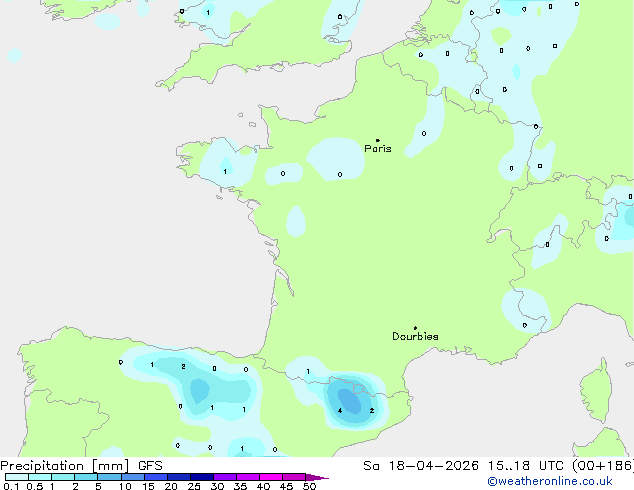
Task: Click the '4' precipitation value on the map
Action: 340,410
